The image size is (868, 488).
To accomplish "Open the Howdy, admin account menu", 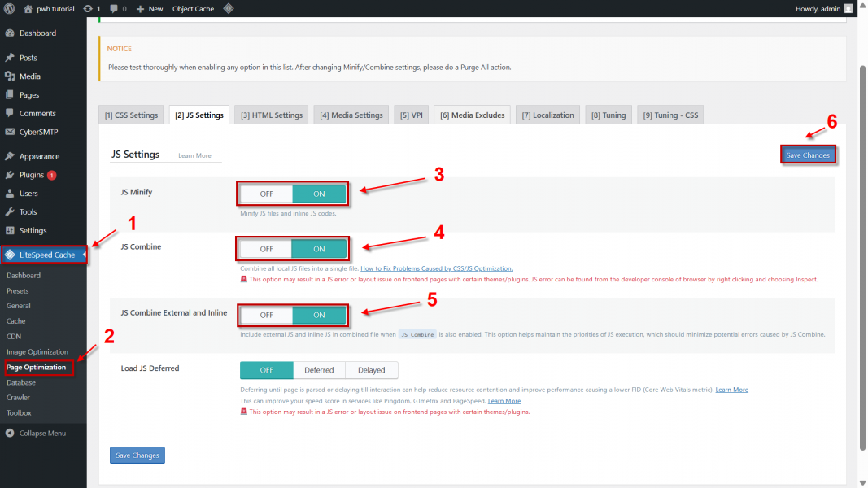I will pyautogui.click(x=824, y=8).
